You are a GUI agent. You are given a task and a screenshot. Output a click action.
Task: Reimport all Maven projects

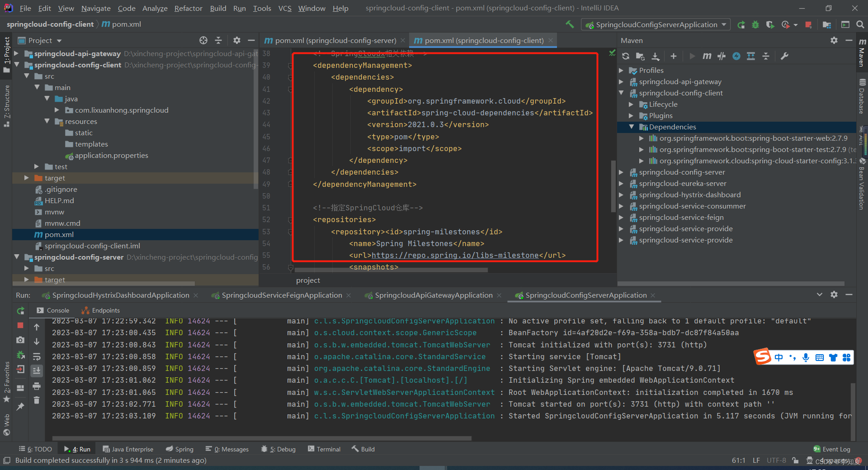coord(626,56)
